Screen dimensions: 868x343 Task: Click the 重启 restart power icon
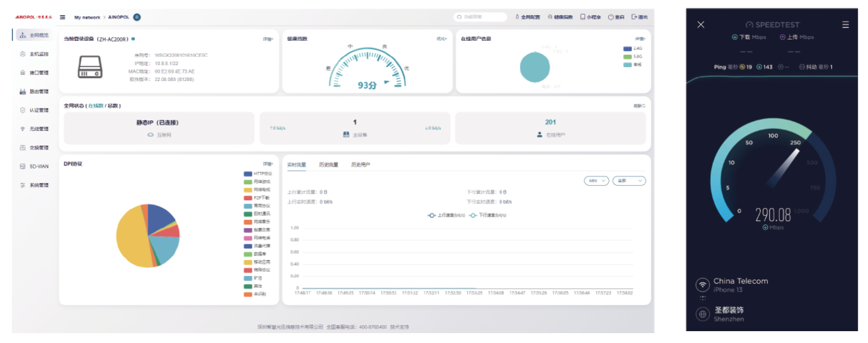click(611, 17)
